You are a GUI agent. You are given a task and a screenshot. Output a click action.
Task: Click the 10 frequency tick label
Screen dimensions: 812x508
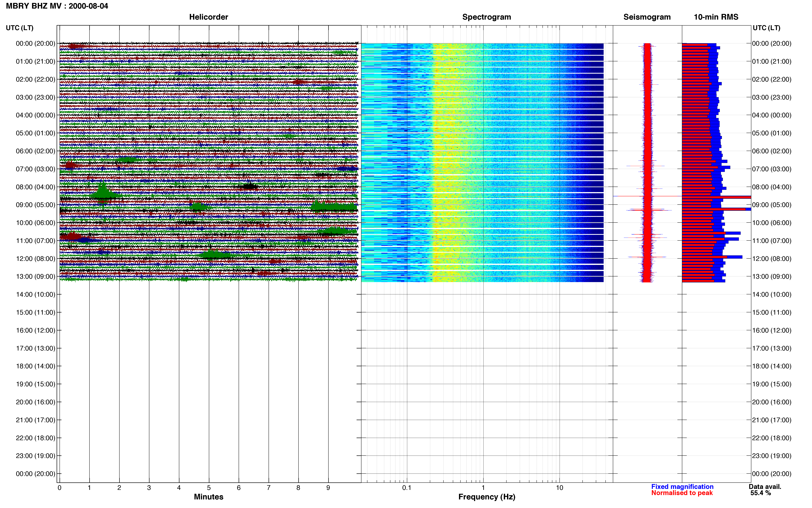point(559,487)
